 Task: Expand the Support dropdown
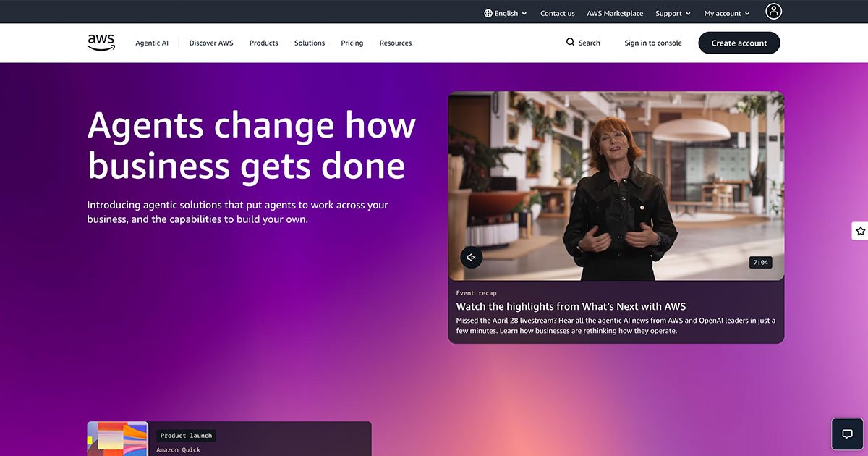tap(673, 13)
